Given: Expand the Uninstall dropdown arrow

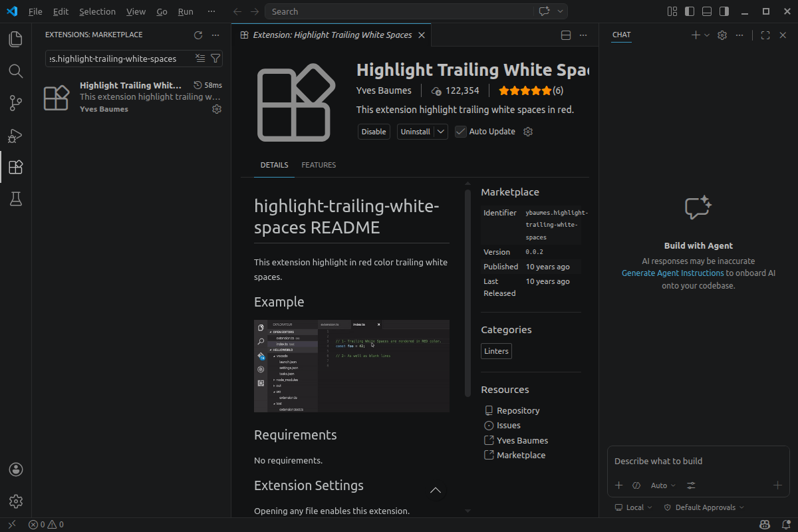Looking at the screenshot, I should coord(441,132).
